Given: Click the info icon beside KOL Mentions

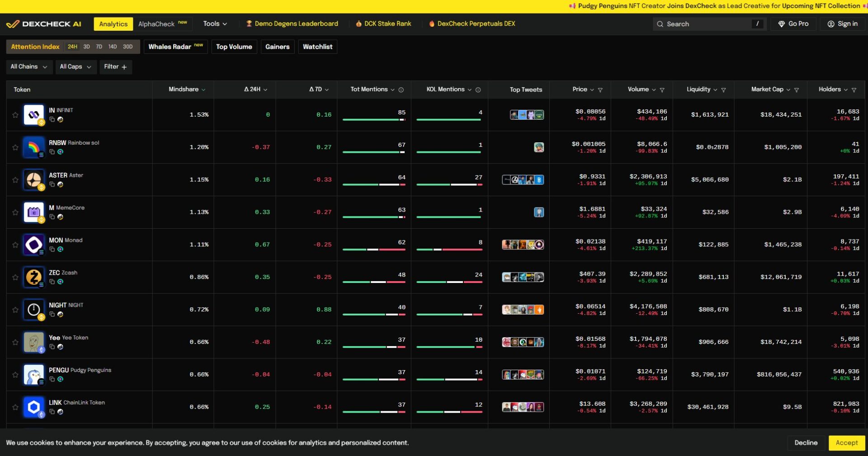Looking at the screenshot, I should pyautogui.click(x=478, y=90).
